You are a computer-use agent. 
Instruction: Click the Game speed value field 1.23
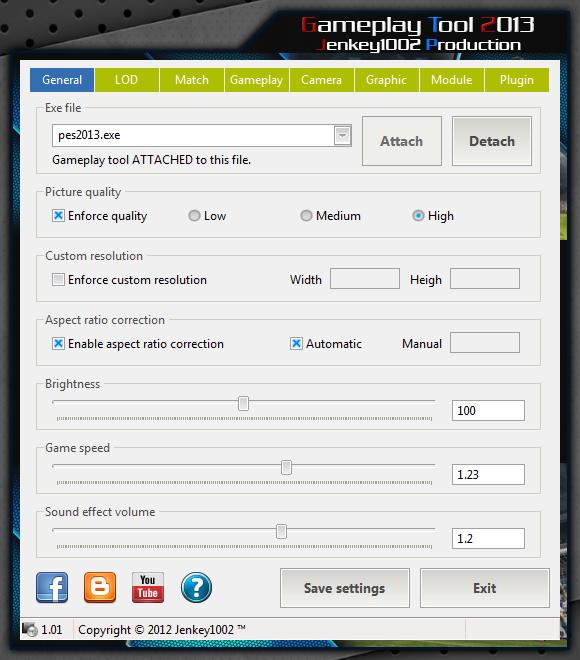click(x=488, y=474)
